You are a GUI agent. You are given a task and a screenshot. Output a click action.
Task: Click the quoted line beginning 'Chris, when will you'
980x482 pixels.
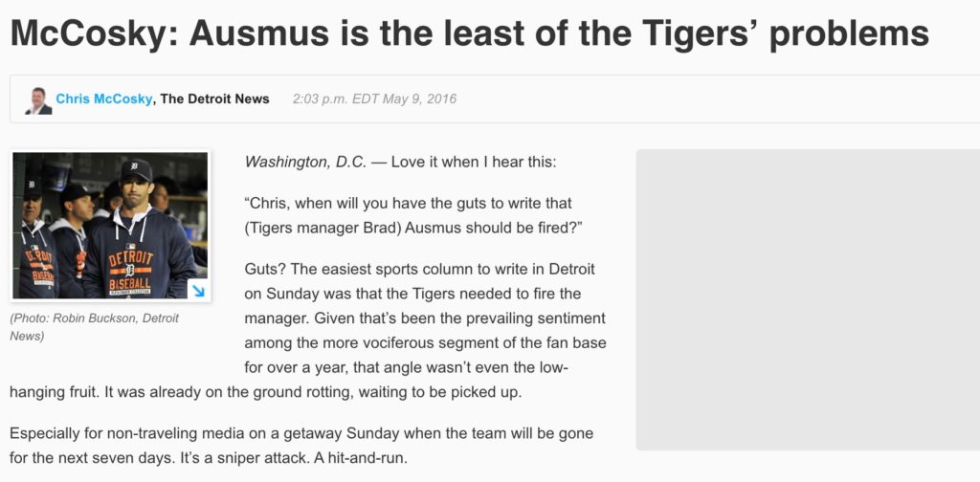coord(408,204)
